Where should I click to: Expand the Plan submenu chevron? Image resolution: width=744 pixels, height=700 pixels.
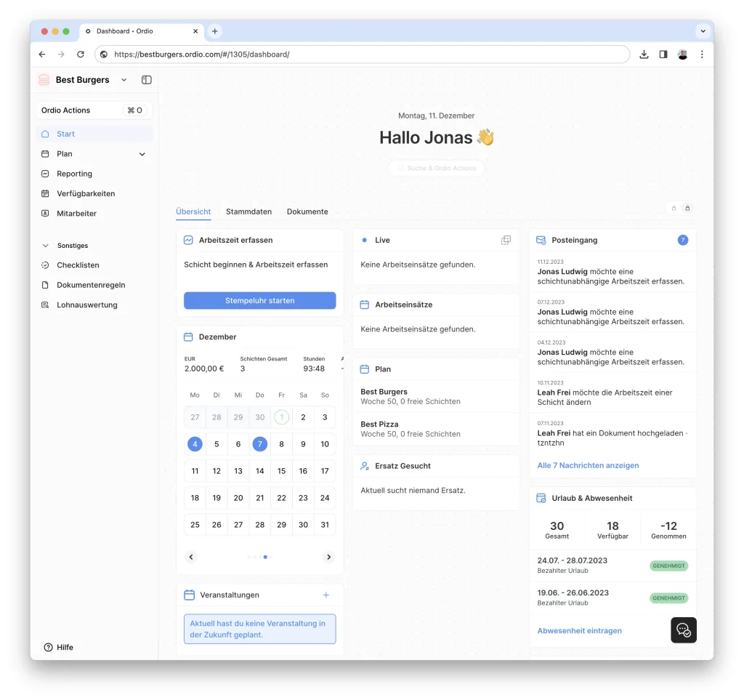[x=142, y=154]
